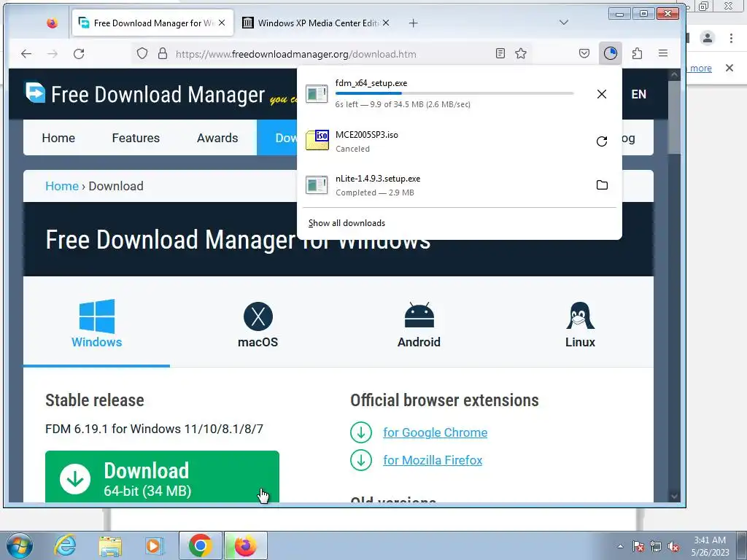Click the green arrow beside Google Chrome
The width and height of the screenshot is (747, 560).
pos(361,432)
